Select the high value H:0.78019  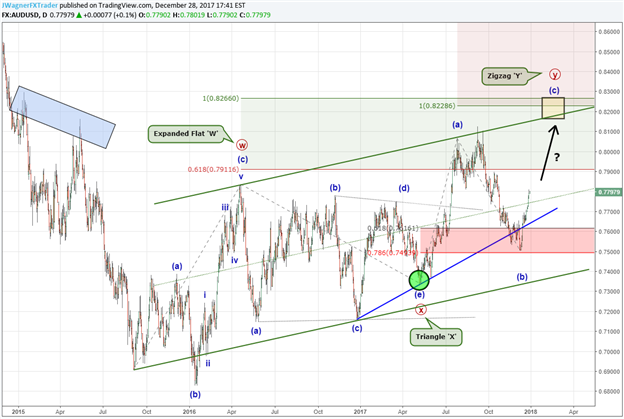pyautogui.click(x=189, y=15)
